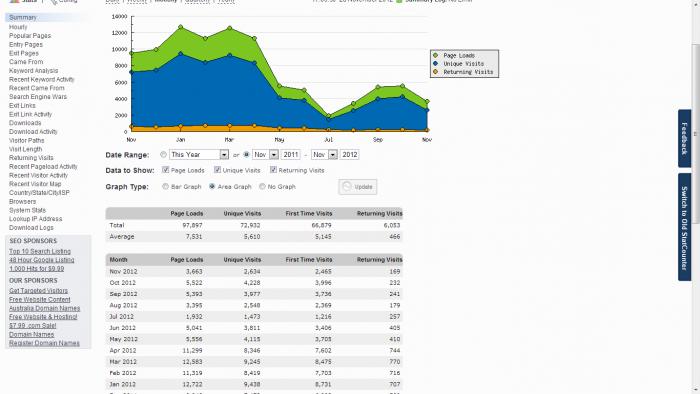Open the vertical Feedback side tab

coord(684,138)
